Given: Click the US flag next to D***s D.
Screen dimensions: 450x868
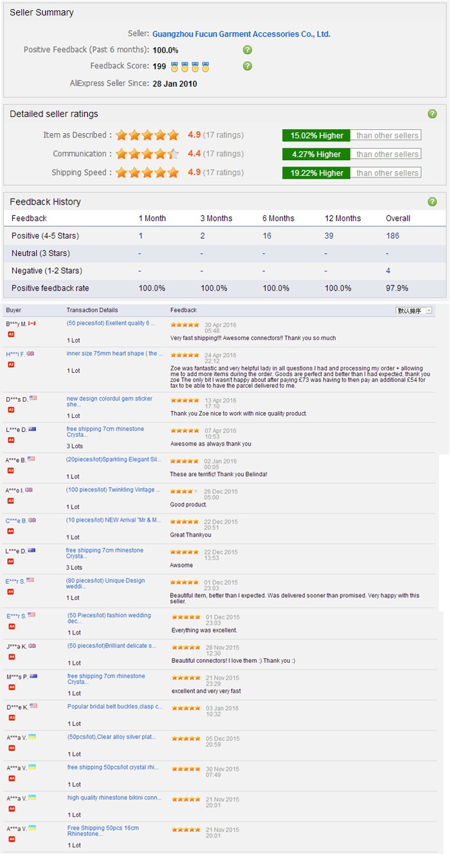Looking at the screenshot, I should click(33, 399).
